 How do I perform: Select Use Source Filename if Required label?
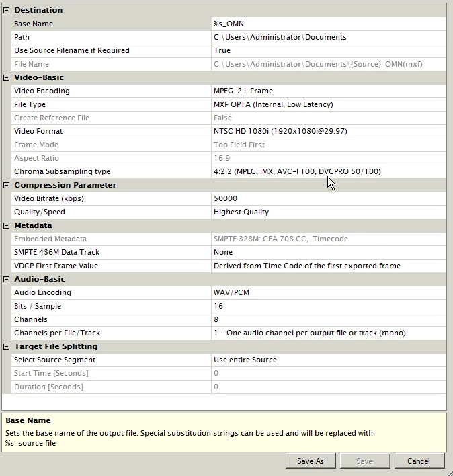tap(72, 50)
